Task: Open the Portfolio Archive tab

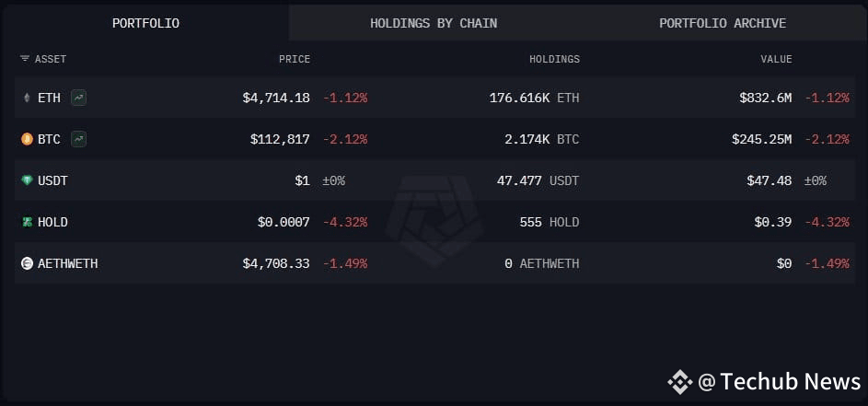Action: pyautogui.click(x=723, y=23)
